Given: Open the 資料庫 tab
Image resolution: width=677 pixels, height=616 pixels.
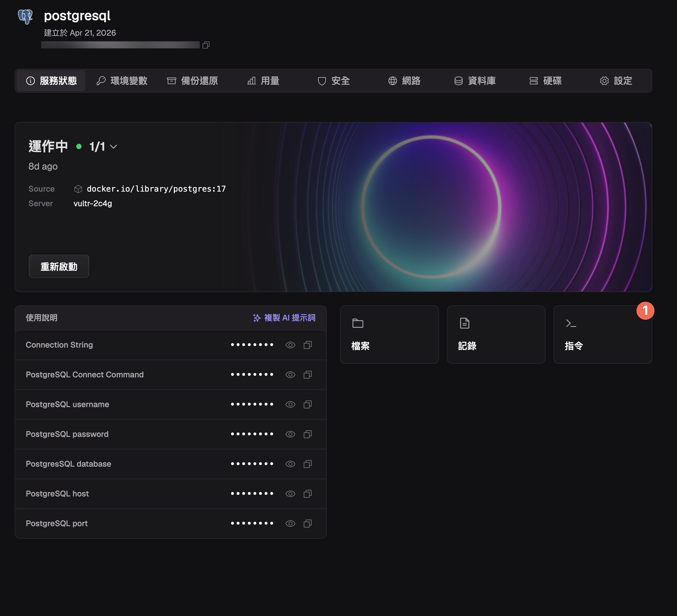Looking at the screenshot, I should click(475, 81).
